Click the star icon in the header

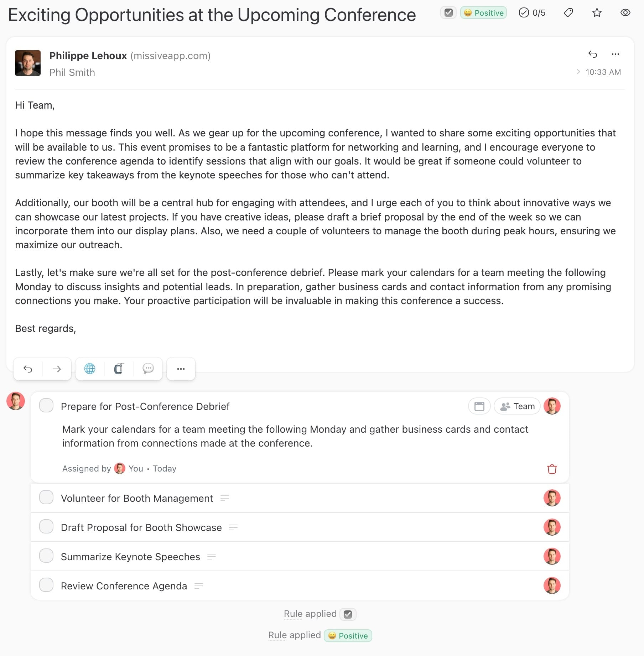click(597, 13)
